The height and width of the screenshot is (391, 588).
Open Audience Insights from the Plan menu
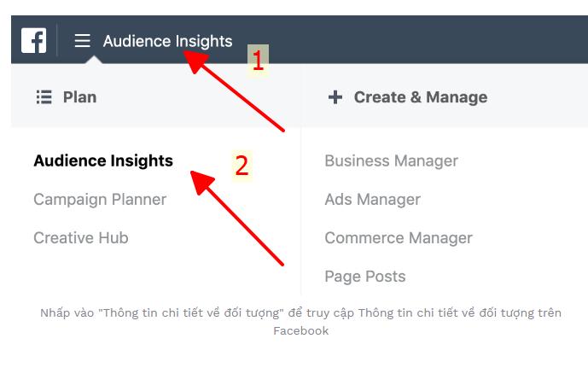point(103,161)
